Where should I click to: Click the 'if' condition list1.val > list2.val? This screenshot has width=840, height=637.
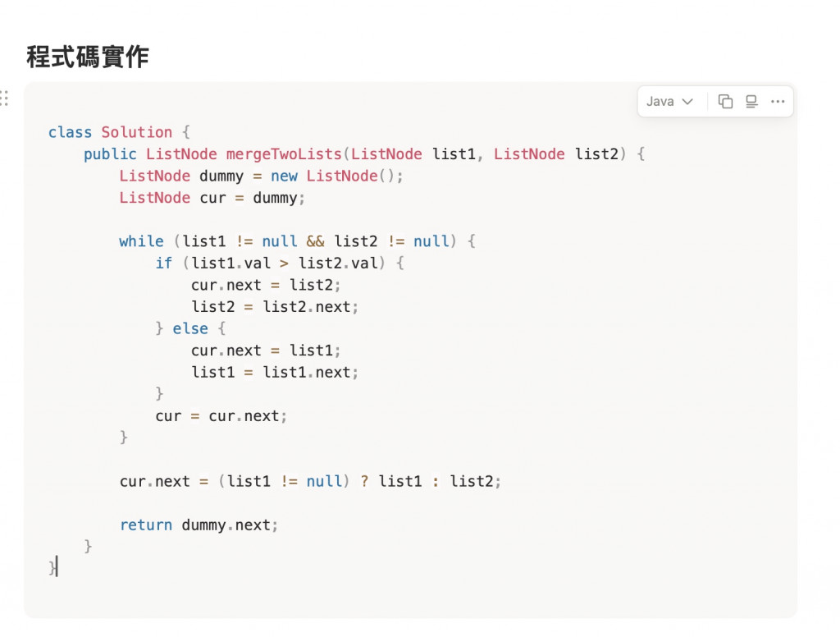click(284, 264)
